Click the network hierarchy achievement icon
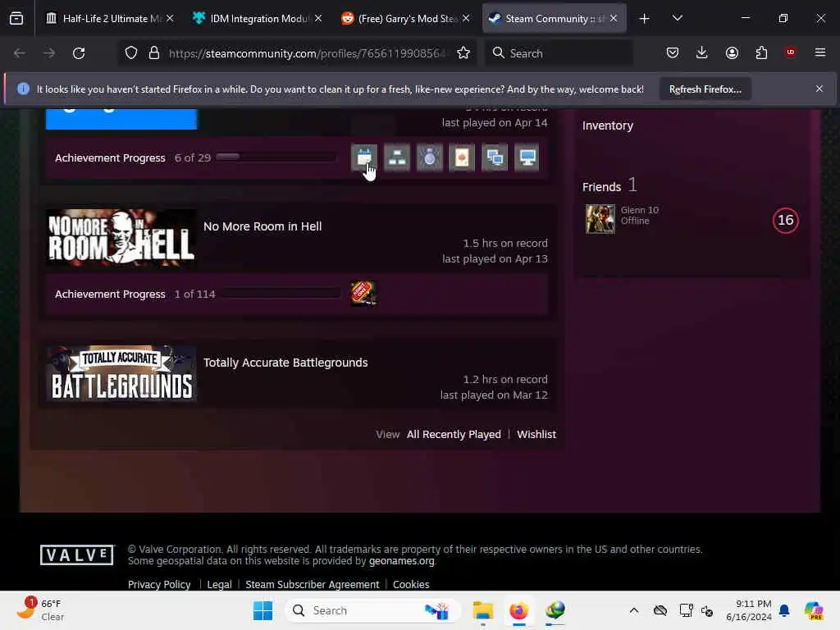This screenshot has width=840, height=630. (397, 157)
